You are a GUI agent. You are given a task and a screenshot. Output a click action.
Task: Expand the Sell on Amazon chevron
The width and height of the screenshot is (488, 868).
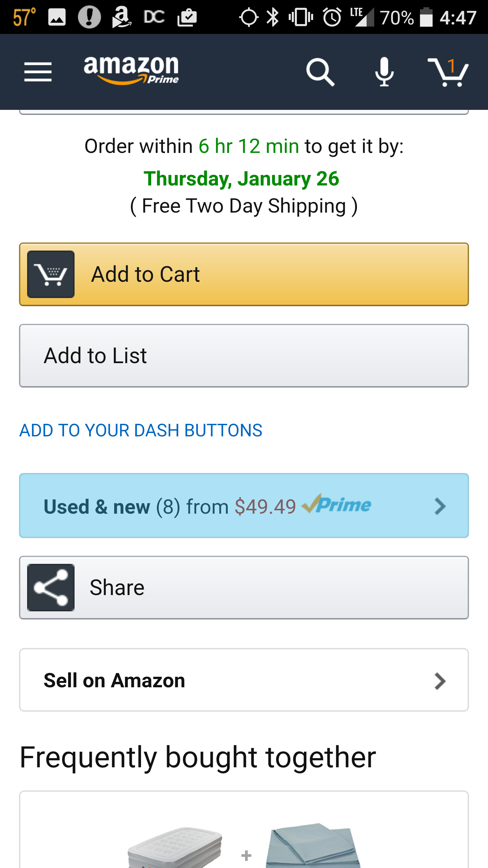click(440, 681)
